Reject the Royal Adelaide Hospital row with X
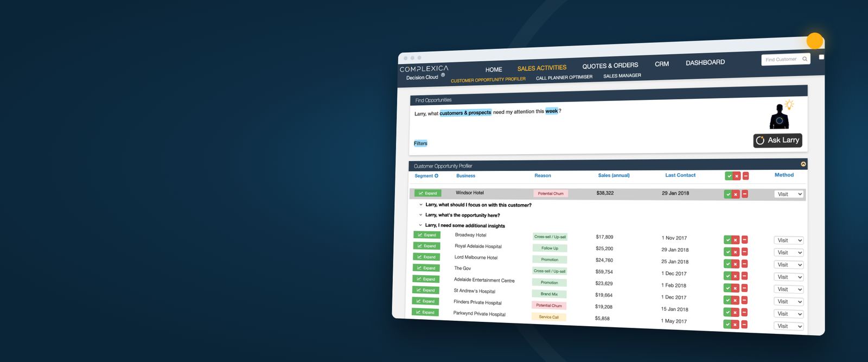 coord(736,252)
